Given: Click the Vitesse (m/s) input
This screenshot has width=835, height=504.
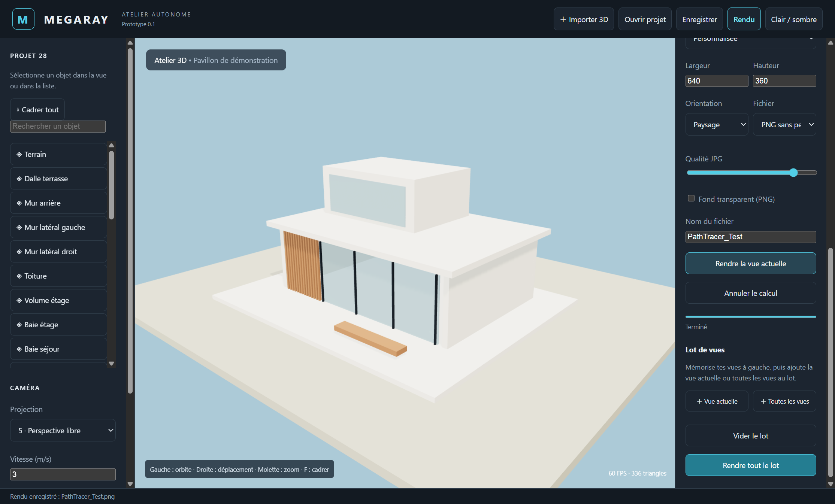Looking at the screenshot, I should tap(63, 474).
